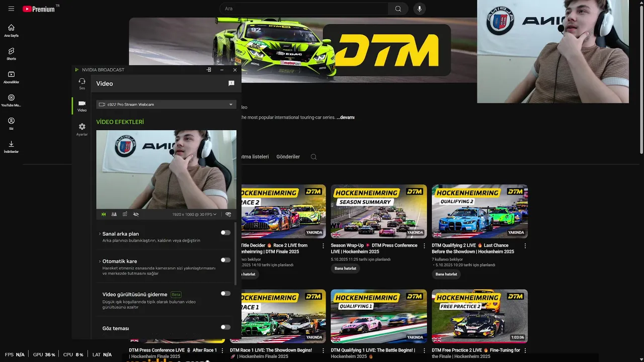644x362 pixels.
Task: Open camera settings icon beside resolution
Action: click(228, 214)
